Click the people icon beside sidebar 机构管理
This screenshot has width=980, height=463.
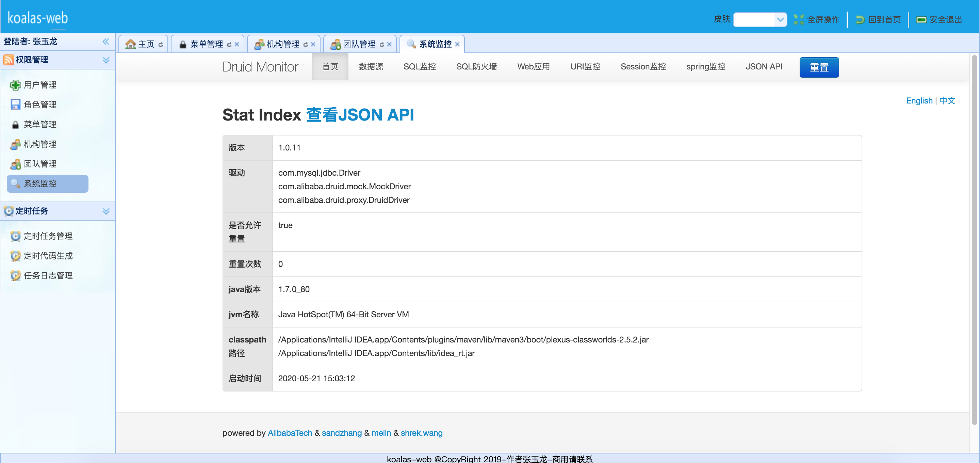tap(15, 144)
